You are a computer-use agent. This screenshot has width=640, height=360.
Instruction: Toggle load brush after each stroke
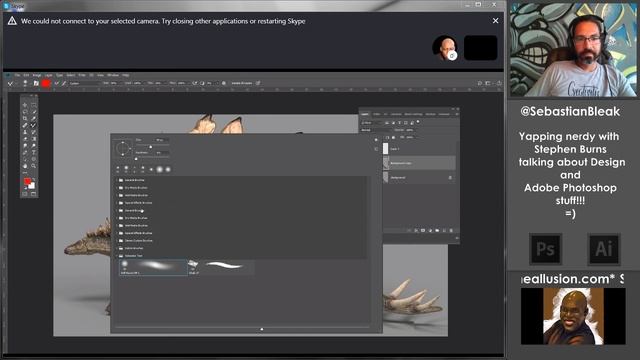pos(56,83)
